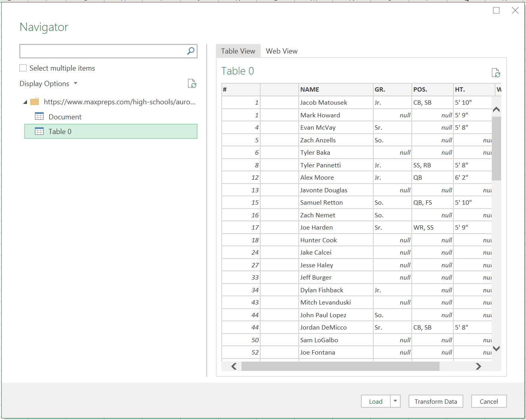
Task: Switch to the Table View tab
Action: [238, 51]
